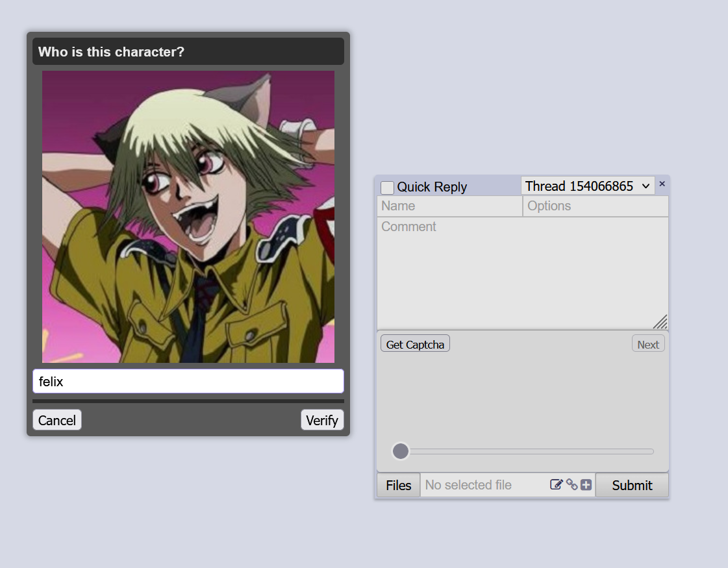This screenshot has width=728, height=568.
Task: Toggle the Quick Reply checkbox
Action: click(x=387, y=188)
